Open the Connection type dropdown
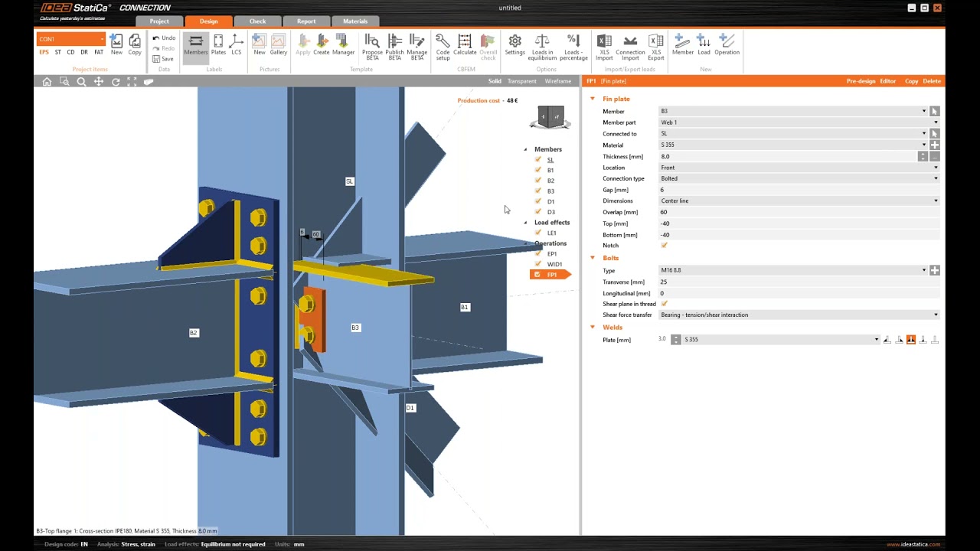The width and height of the screenshot is (980, 551). pyautogui.click(x=799, y=178)
